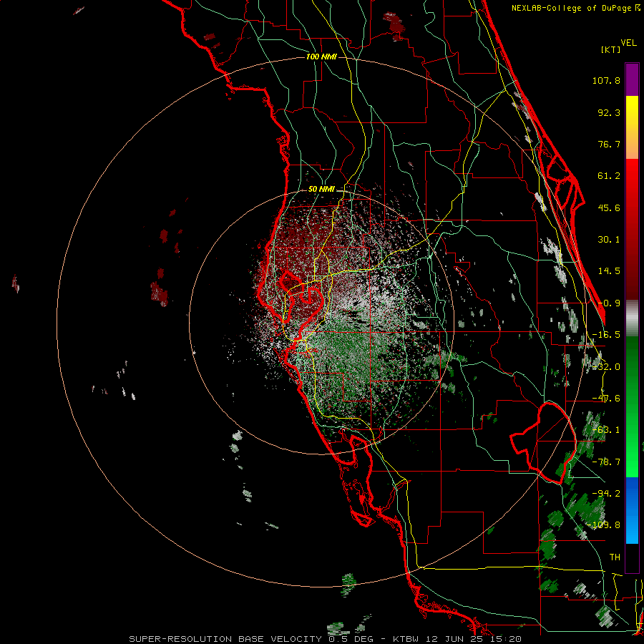Click the [KT] units label

click(610, 49)
